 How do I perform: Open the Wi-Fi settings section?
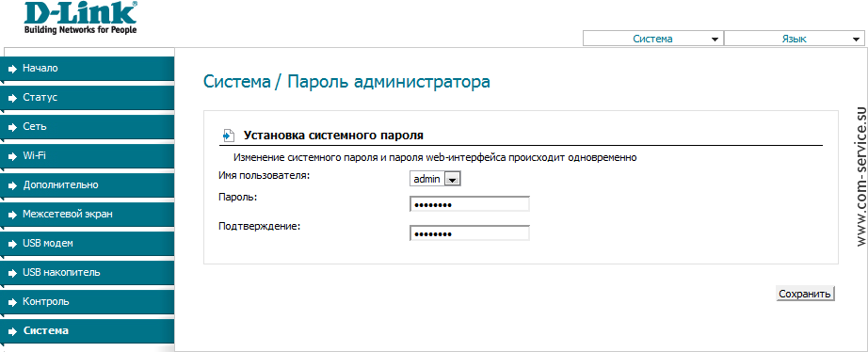(x=87, y=156)
